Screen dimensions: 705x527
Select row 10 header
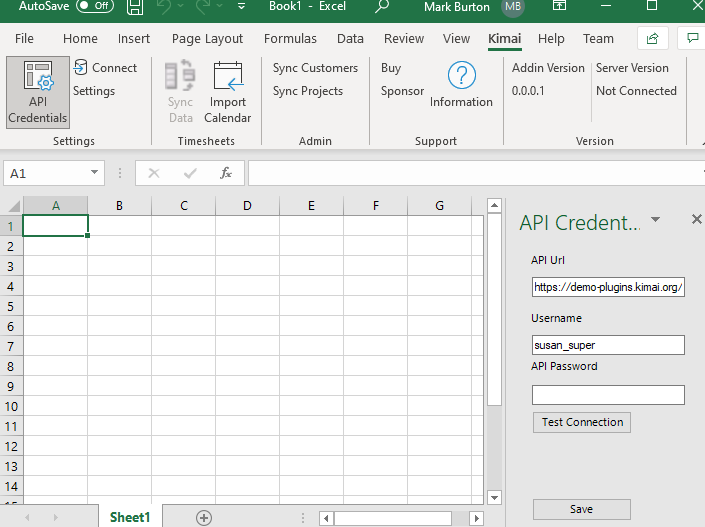pos(11,406)
